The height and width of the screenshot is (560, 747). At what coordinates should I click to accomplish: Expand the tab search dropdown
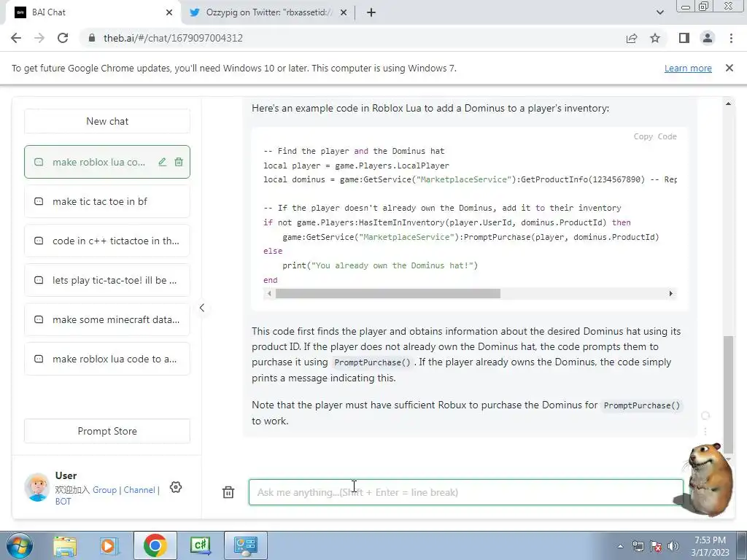(659, 12)
